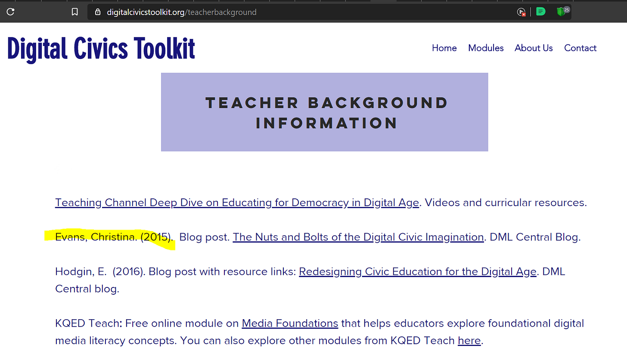Click the bookmark icon beside address bar
Screen dimensions: 627x364
[75, 12]
